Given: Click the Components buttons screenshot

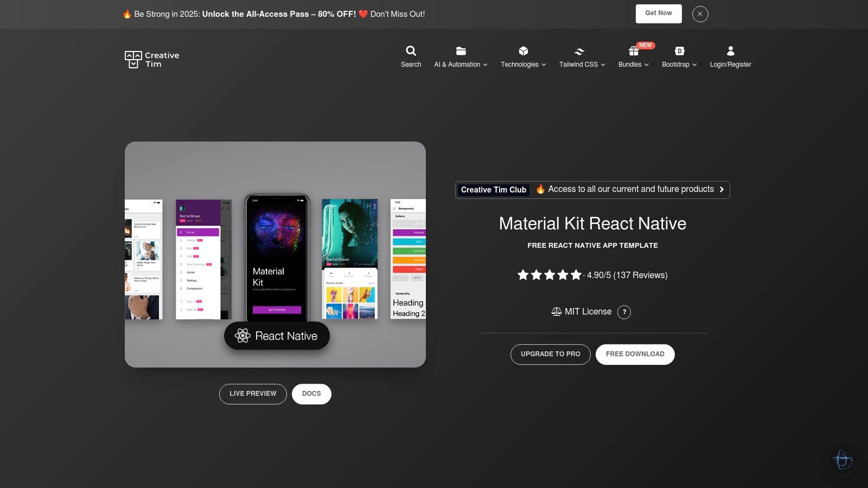Looking at the screenshot, I should point(408,259).
